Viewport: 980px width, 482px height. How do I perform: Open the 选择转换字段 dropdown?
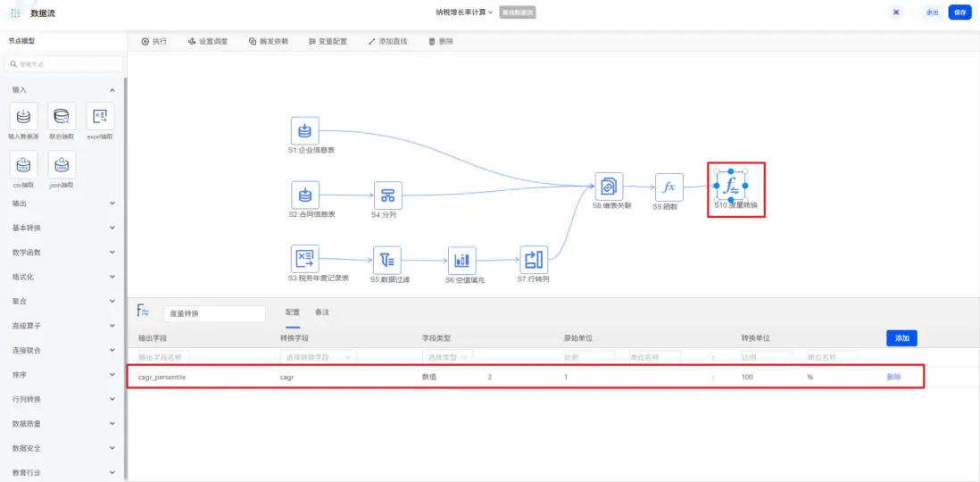pos(318,357)
